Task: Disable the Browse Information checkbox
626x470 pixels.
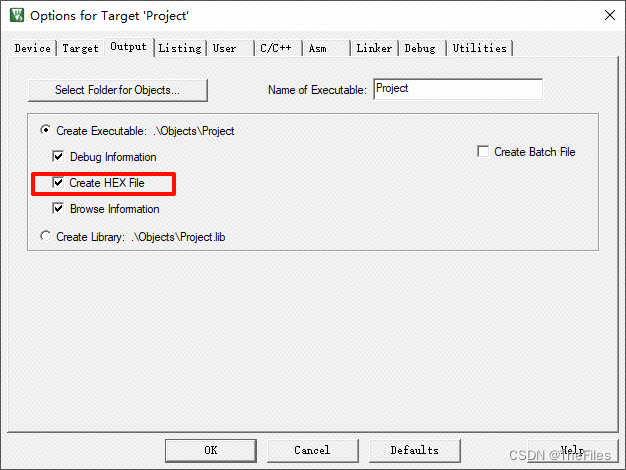Action: tap(58, 208)
